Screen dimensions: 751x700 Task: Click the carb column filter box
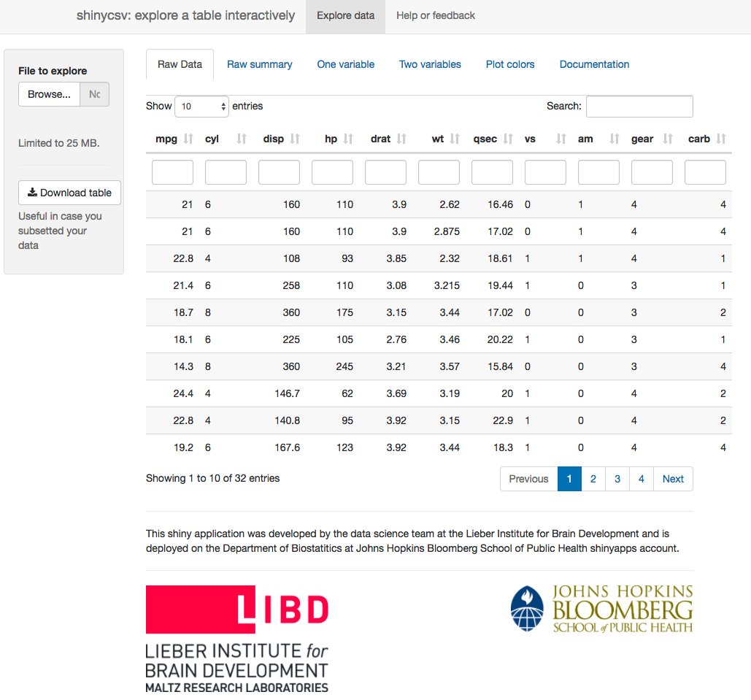(706, 172)
